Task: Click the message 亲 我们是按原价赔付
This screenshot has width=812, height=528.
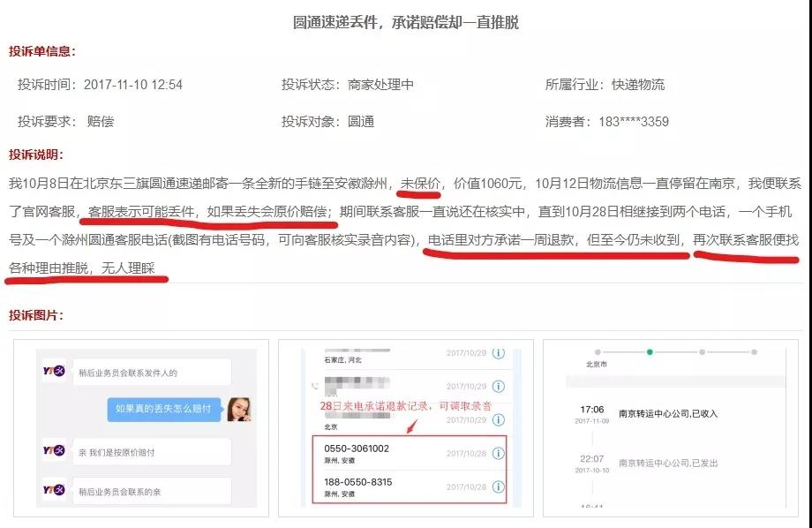Action: [152, 452]
